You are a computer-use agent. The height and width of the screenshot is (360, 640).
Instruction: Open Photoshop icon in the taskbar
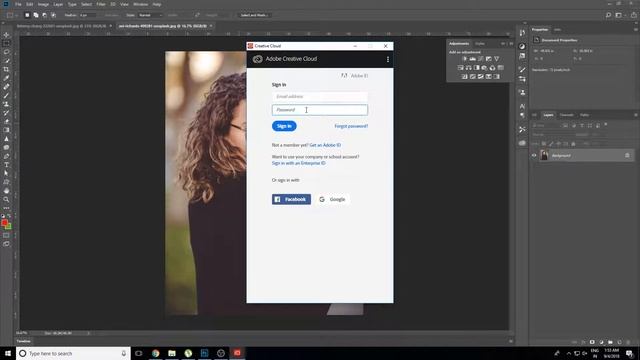204,353
